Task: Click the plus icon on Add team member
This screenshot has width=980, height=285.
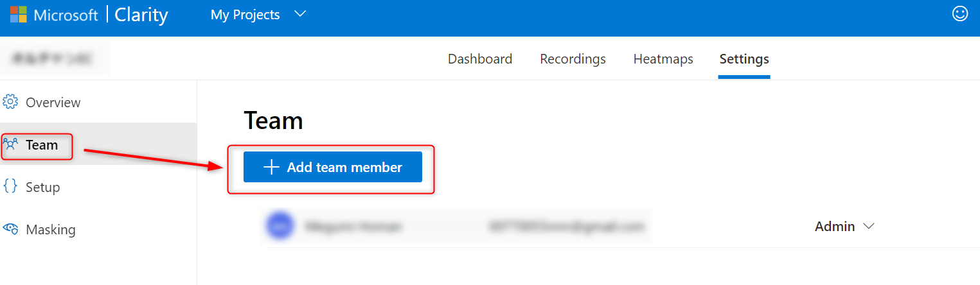Action: click(272, 168)
